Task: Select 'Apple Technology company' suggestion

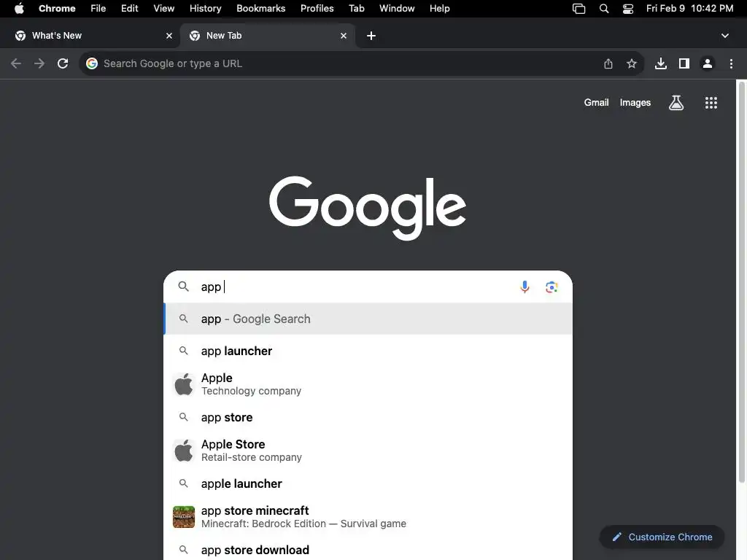Action: [x=368, y=384]
